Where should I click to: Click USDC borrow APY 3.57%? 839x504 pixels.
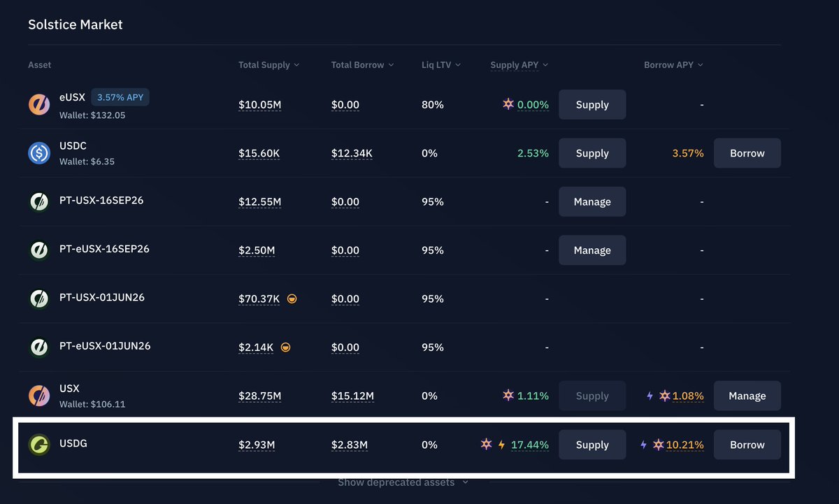[x=688, y=153]
